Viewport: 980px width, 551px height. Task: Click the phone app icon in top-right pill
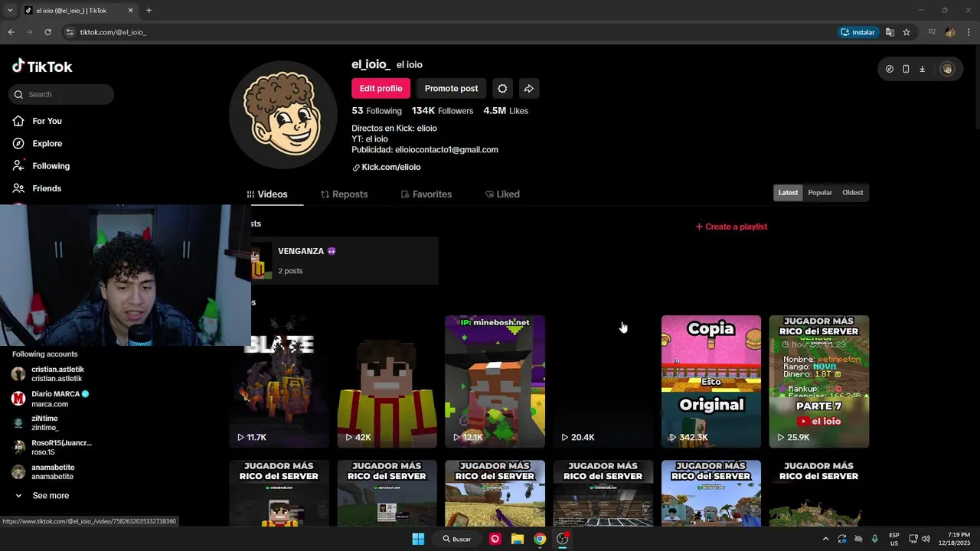(906, 69)
